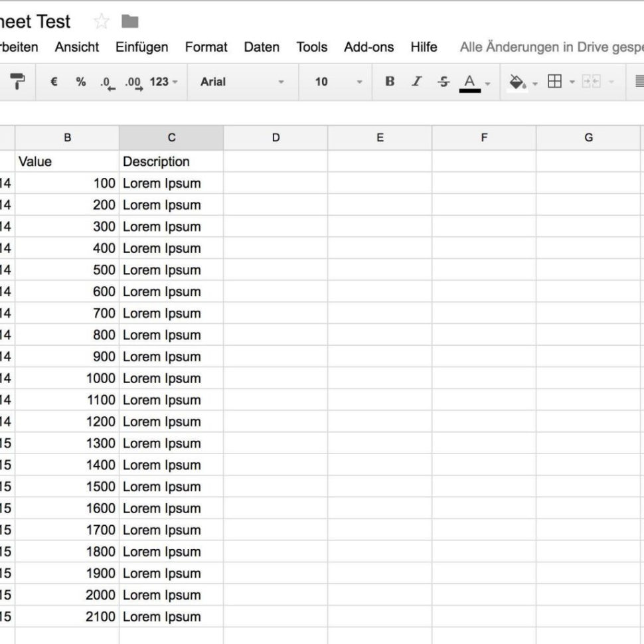
Task: Click the paint format roller icon
Action: tap(17, 81)
